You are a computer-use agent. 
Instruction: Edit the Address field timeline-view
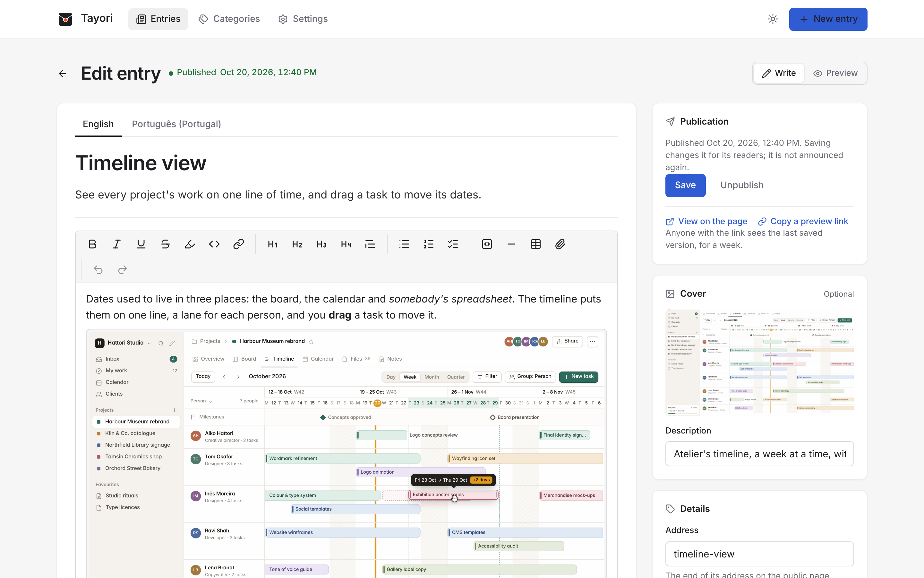click(759, 554)
